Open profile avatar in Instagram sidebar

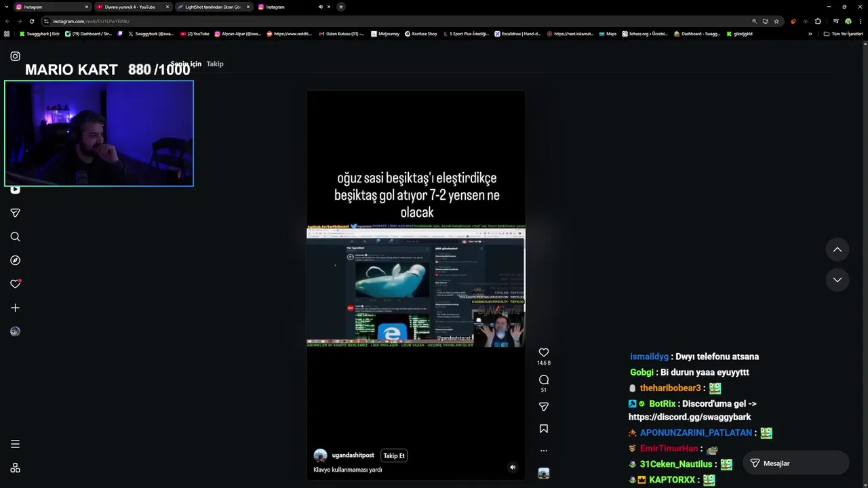[15, 331]
